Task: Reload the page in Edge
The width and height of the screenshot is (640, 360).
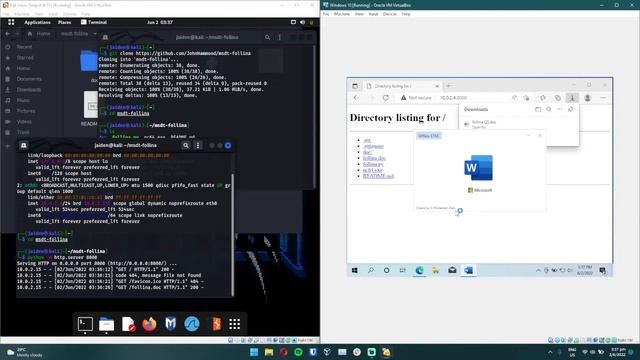Action: [386, 98]
